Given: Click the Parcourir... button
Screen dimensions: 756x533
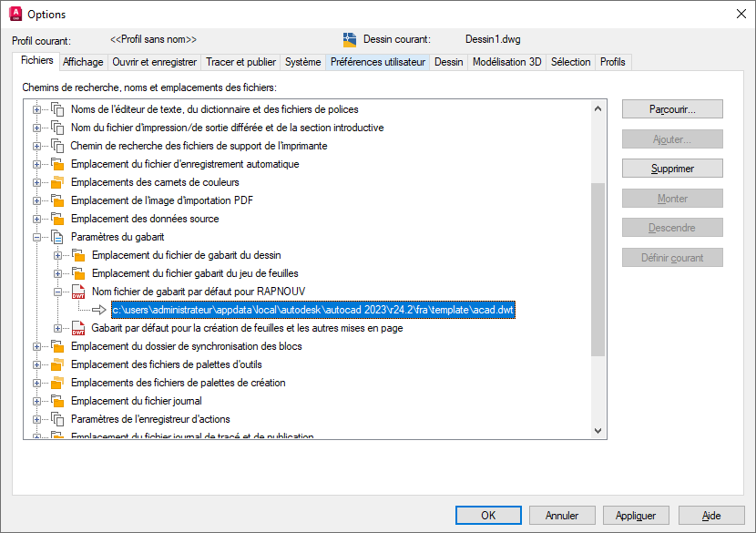Looking at the screenshot, I should (x=672, y=109).
